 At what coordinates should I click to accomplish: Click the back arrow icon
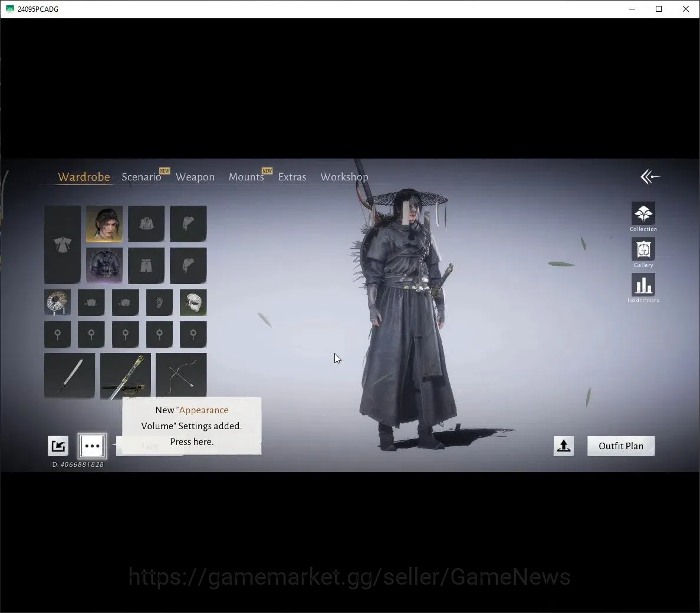coord(649,177)
